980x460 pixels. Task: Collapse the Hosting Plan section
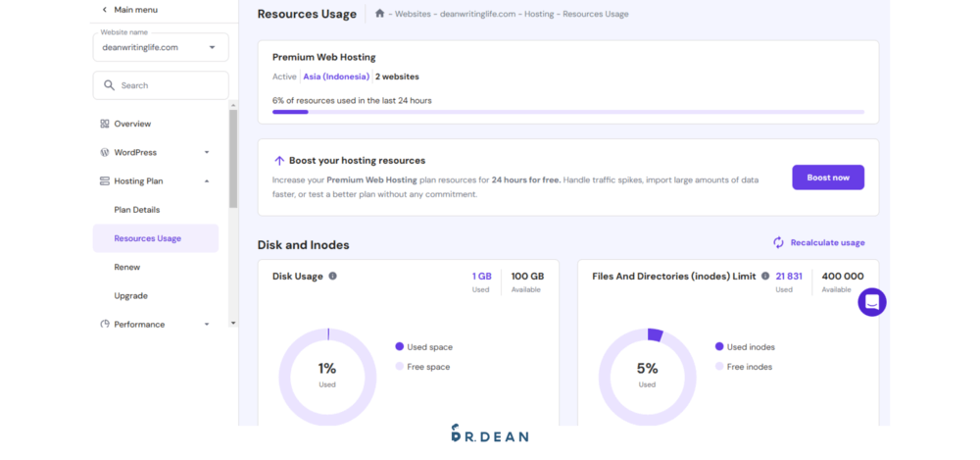click(x=207, y=181)
